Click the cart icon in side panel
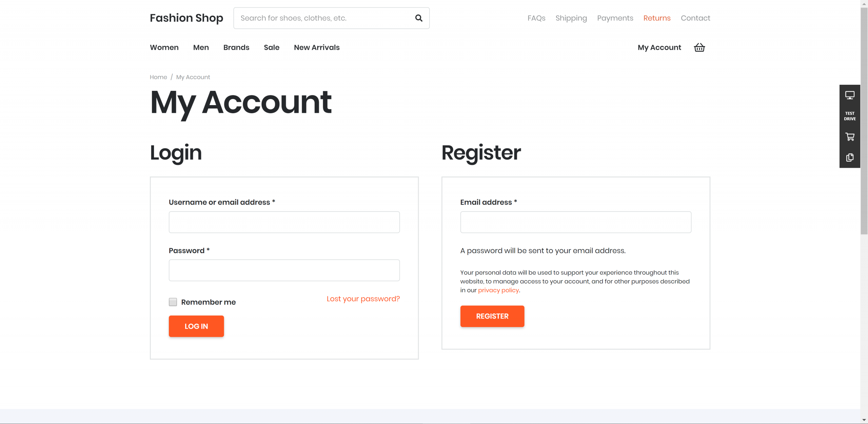The image size is (868, 424). pyautogui.click(x=850, y=137)
